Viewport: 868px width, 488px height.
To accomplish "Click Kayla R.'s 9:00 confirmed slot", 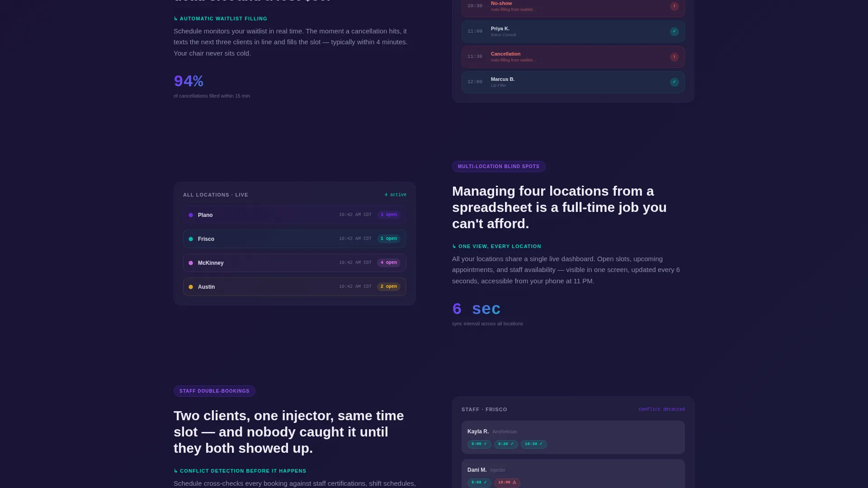I will [479, 445].
